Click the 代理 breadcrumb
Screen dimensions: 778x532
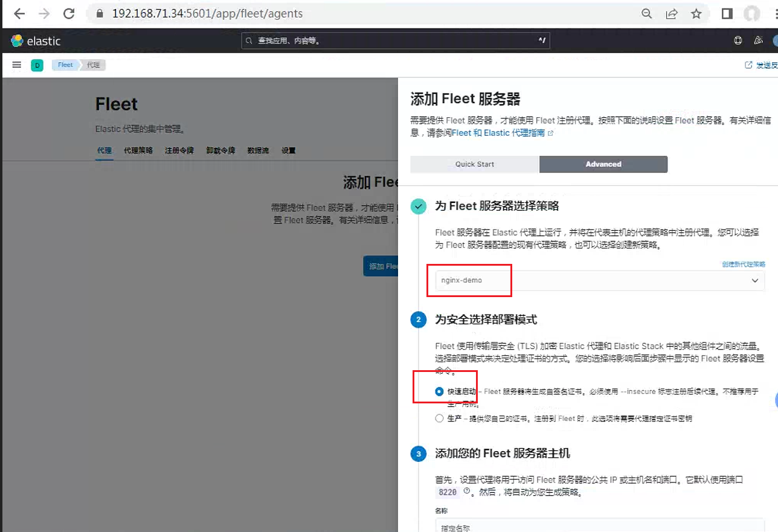93,65
